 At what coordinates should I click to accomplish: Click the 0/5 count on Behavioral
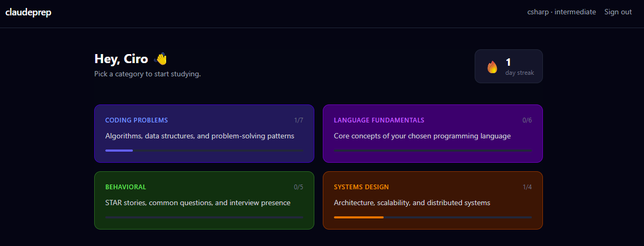pyautogui.click(x=298, y=187)
